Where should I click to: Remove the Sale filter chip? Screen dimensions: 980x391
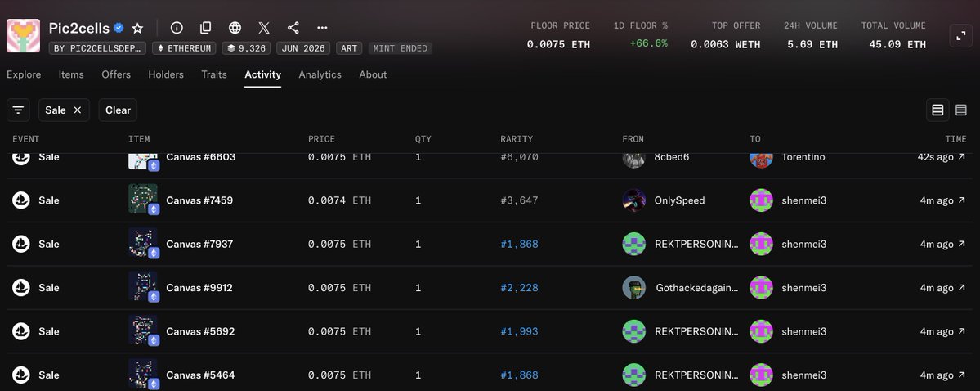[78, 110]
